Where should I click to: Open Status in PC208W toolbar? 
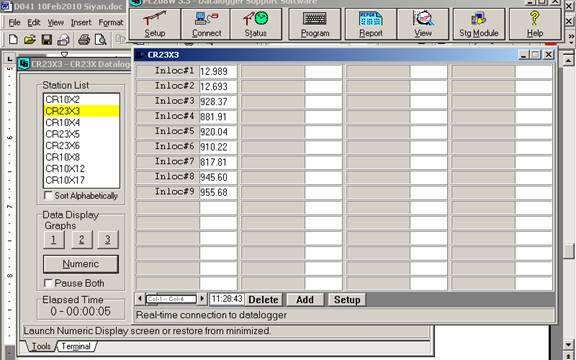click(x=256, y=24)
